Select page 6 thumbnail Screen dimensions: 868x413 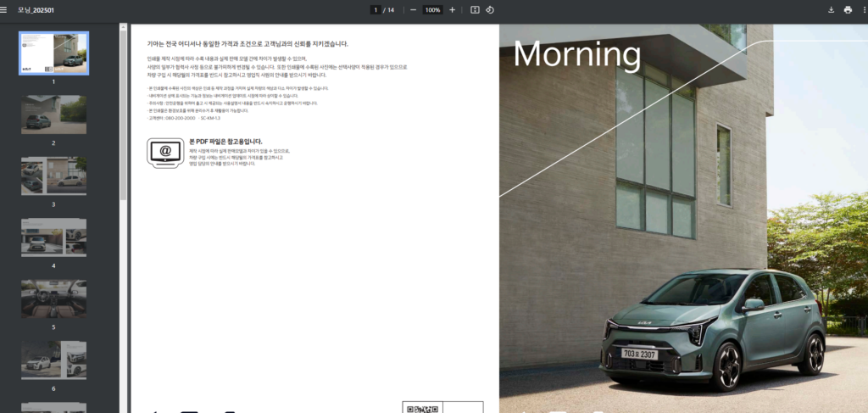point(53,360)
